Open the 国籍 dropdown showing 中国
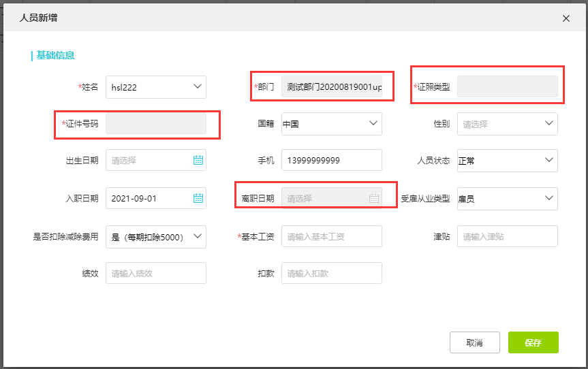 pyautogui.click(x=373, y=123)
